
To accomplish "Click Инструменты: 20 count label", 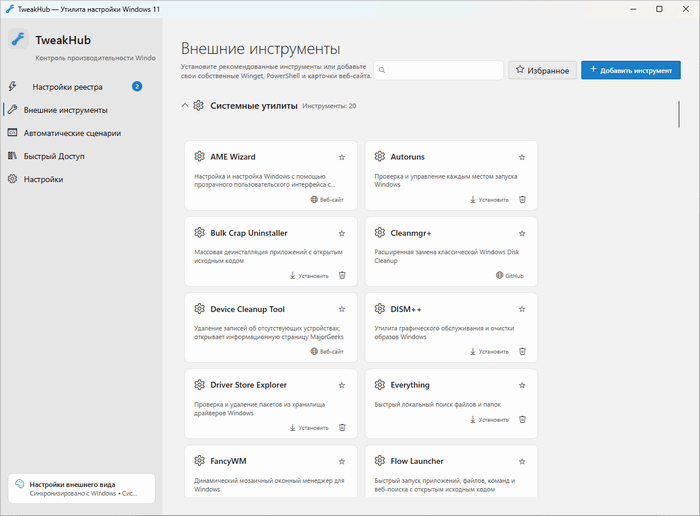I will (x=329, y=106).
